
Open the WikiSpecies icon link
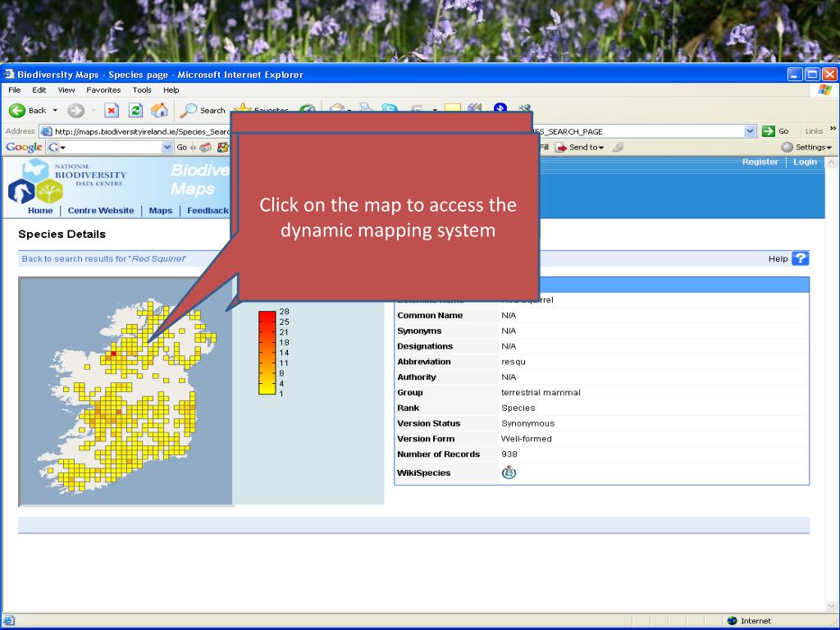[x=509, y=472]
